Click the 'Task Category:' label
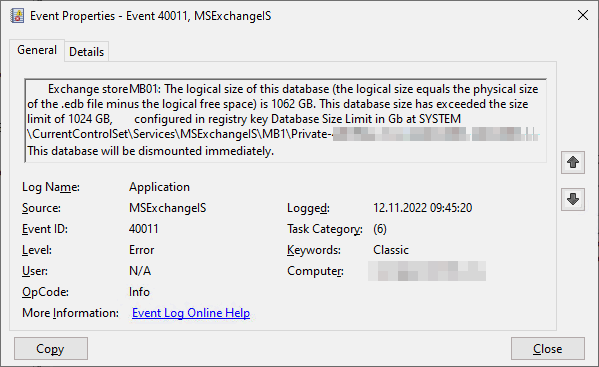The height and width of the screenshot is (367, 599). 325,229
